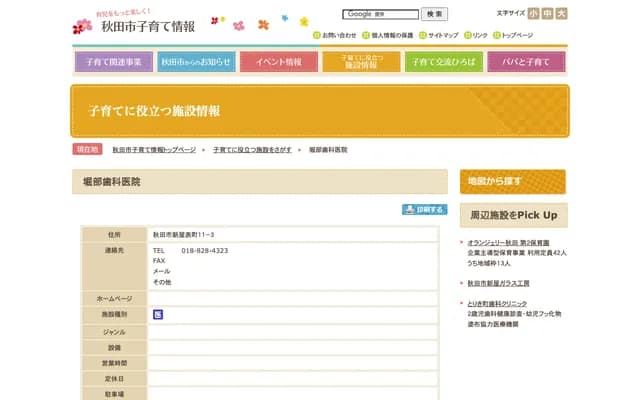Click the お問い合わせ header link
Image resolution: width=640 pixels, height=400 pixels.
tap(337, 35)
